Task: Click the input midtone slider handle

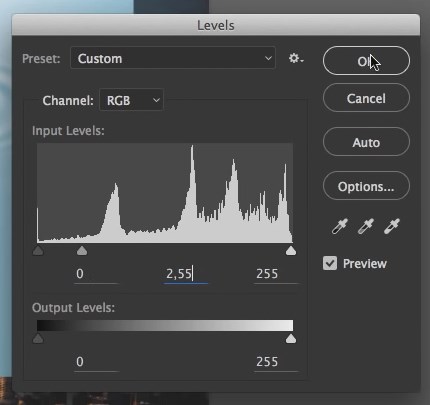Action: [82, 251]
